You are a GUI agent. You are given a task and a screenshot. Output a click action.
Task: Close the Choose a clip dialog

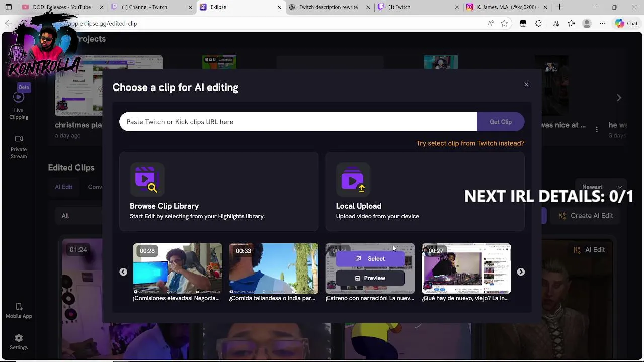526,84
